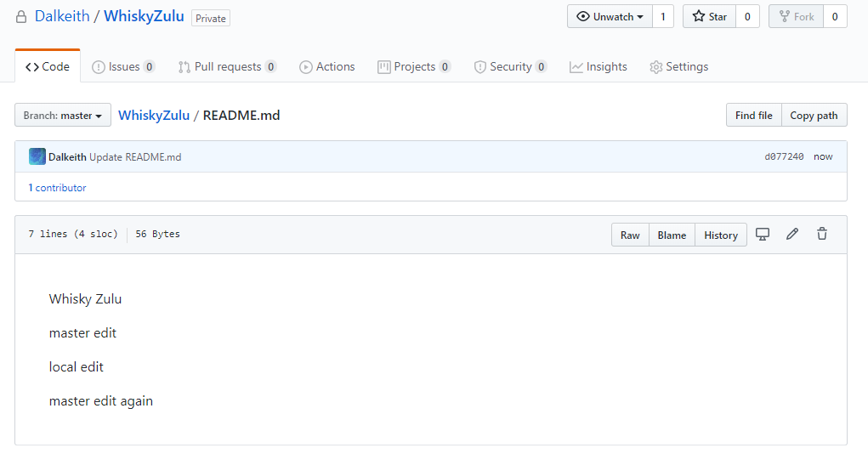Viewport: 868px width, 465px height.
Task: Open the Branch: master dropdown
Action: pyautogui.click(x=63, y=115)
